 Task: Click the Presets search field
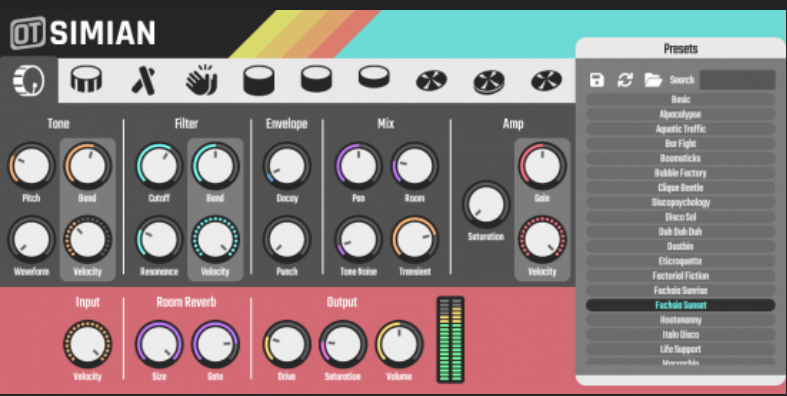click(x=737, y=80)
